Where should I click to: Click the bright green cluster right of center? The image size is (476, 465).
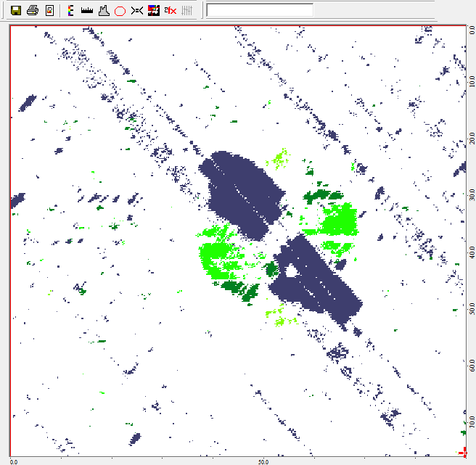(339, 220)
